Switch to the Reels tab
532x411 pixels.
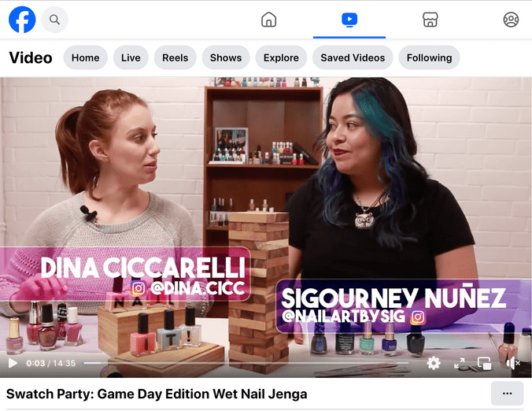point(175,57)
